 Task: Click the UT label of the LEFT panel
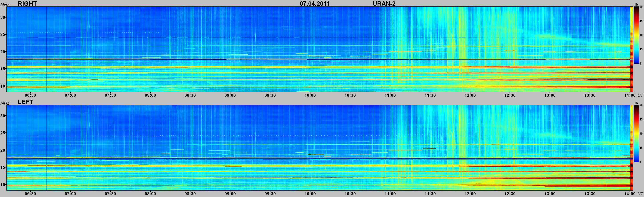640,193
